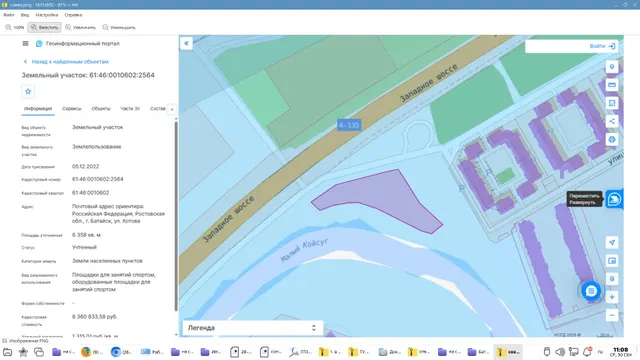Select the area selection tool on map
Viewport: 640px width, 360px height.
(612, 103)
